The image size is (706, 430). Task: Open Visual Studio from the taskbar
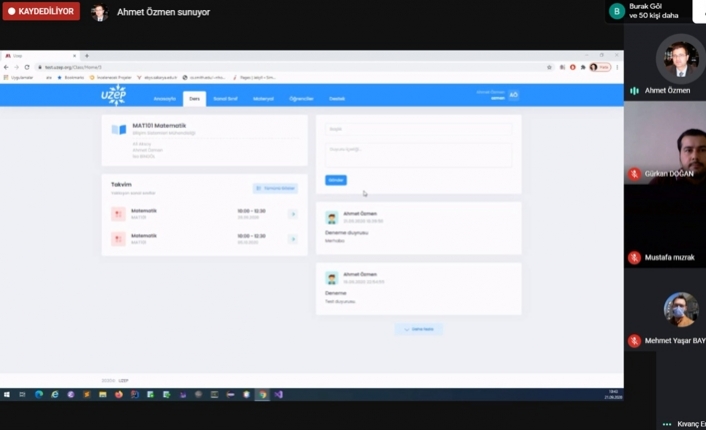click(278, 394)
